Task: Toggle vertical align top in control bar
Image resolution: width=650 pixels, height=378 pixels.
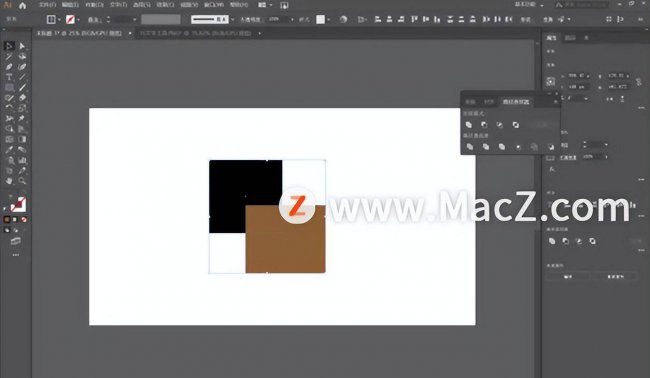Action: [x=414, y=19]
